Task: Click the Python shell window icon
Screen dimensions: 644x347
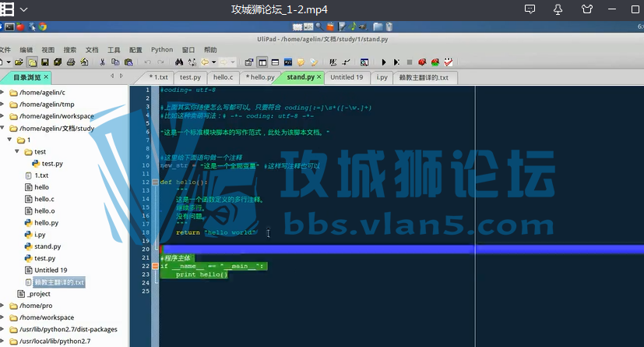Action: [288, 62]
